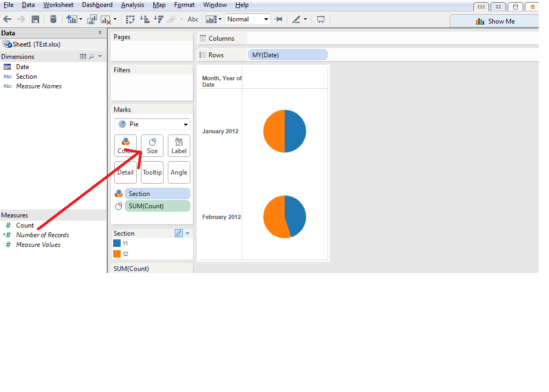Open the Color shelf on the Marks card
Viewport: 549px width, 392px height.
coord(125,145)
